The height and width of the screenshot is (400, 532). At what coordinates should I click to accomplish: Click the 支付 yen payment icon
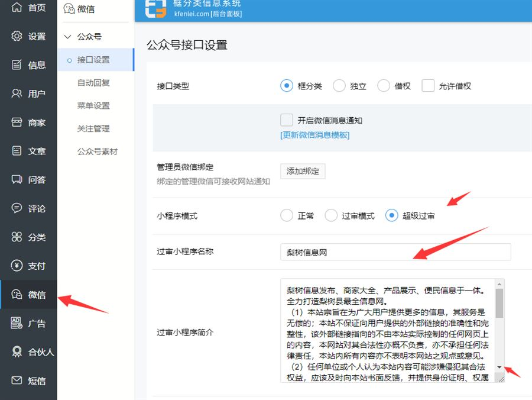[17, 266]
